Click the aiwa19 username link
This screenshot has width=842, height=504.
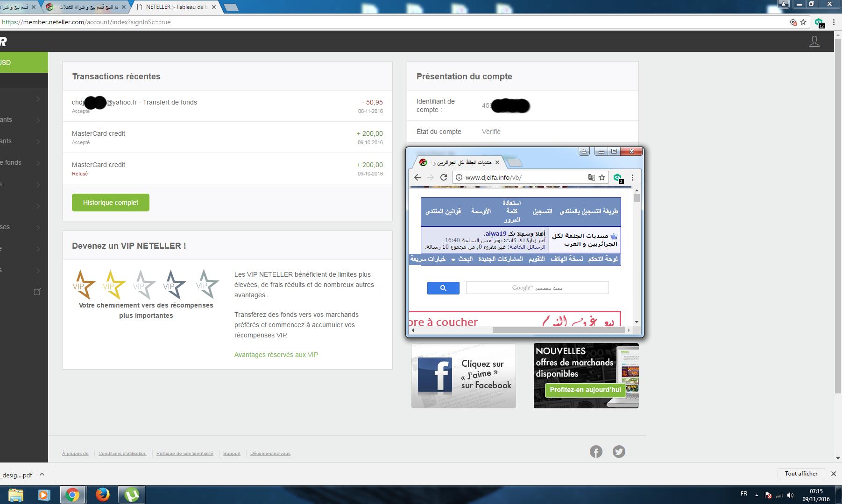coord(495,234)
